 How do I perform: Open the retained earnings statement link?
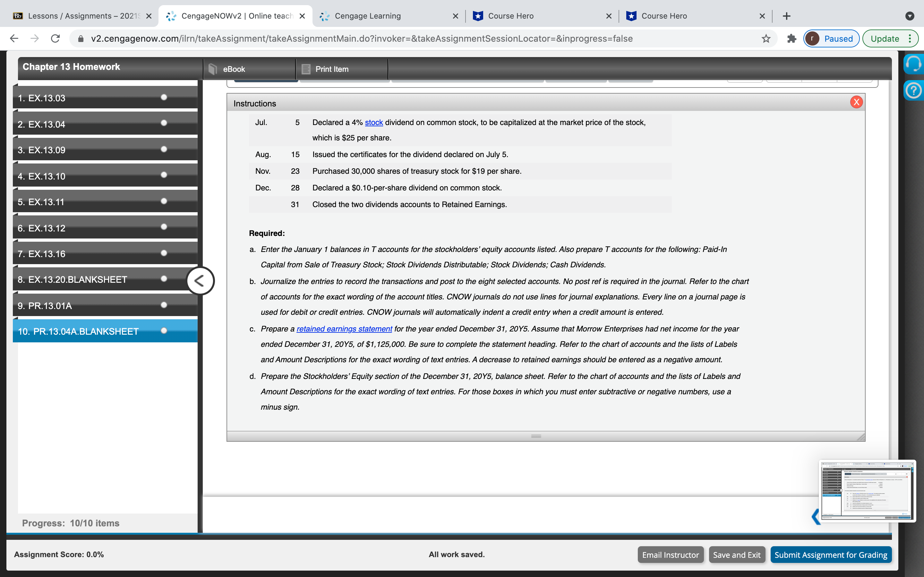point(344,329)
